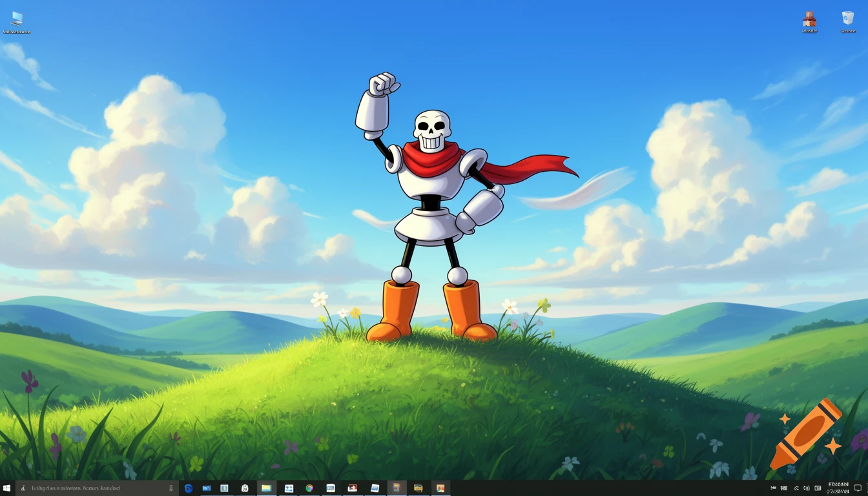Viewport: 868px width, 496px height.
Task: Open the orange photo app at taskbar's end
Action: (440, 488)
